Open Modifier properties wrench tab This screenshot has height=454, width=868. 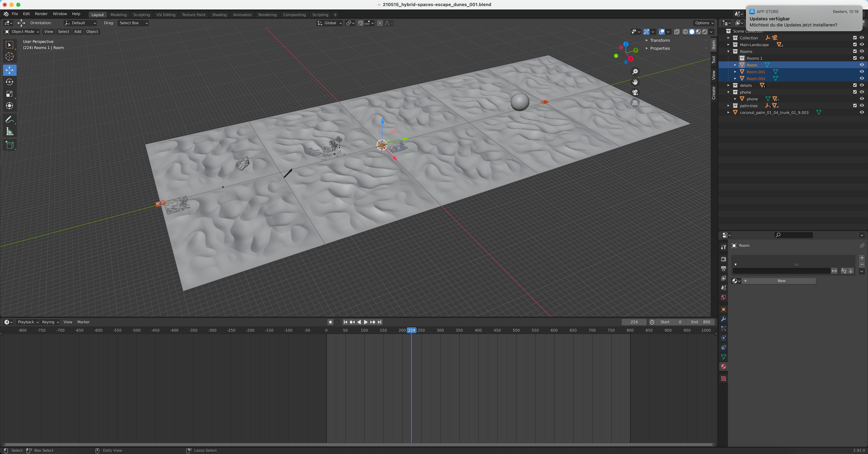723,319
